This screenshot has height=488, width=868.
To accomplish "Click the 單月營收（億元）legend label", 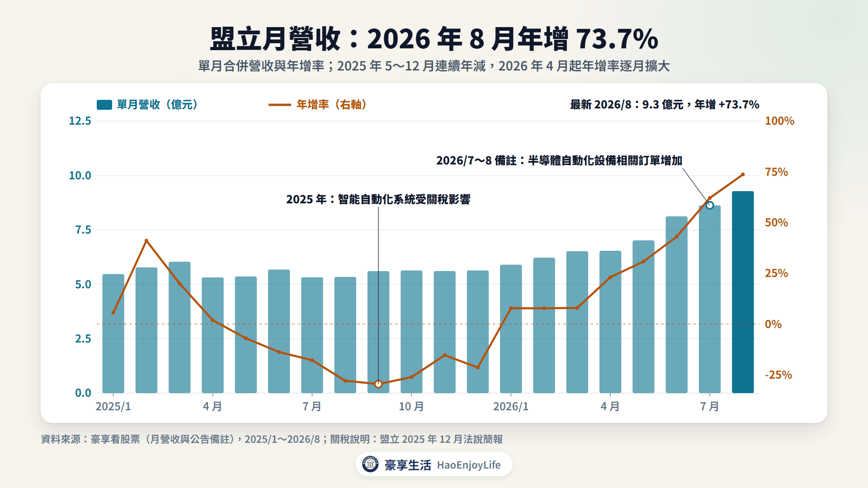I will 157,105.
